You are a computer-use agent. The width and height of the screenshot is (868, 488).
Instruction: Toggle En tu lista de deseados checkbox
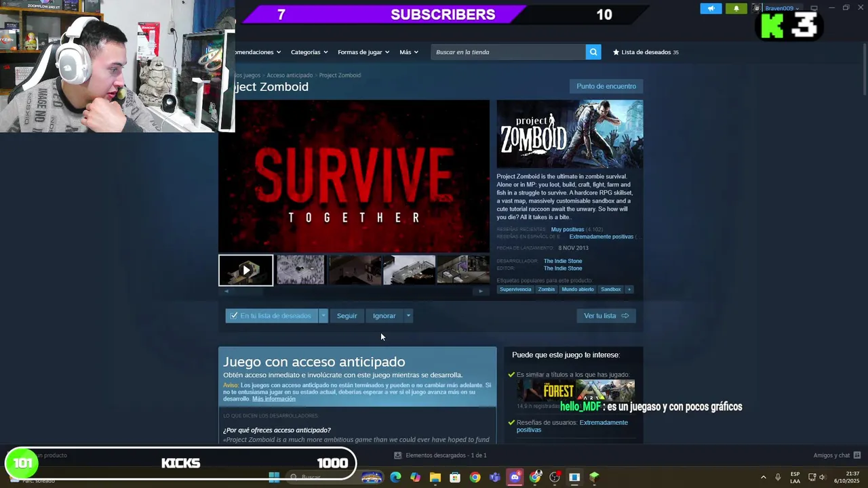pyautogui.click(x=234, y=316)
